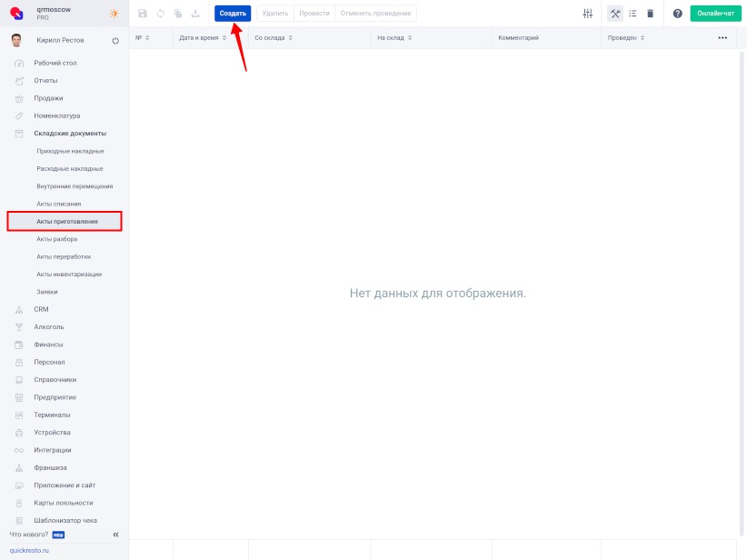Open Акты списания
Image resolution: width=747 pixels, height=560 pixels.
coord(58,204)
